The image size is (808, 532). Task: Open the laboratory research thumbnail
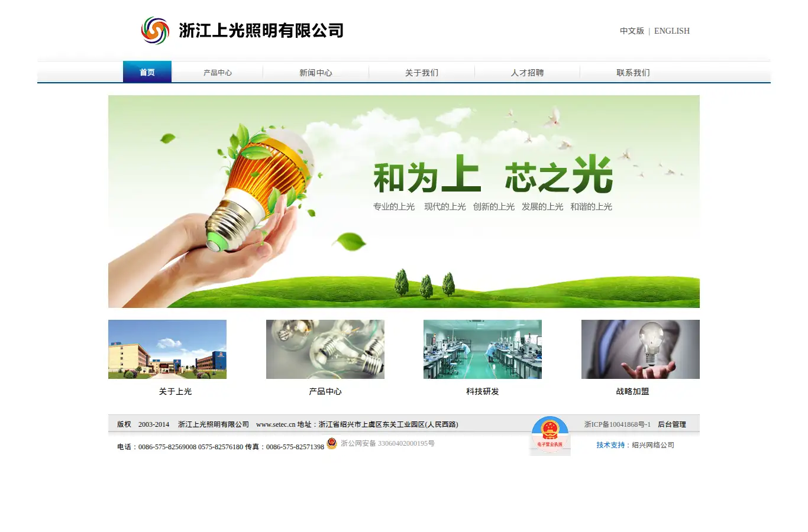coord(483,349)
